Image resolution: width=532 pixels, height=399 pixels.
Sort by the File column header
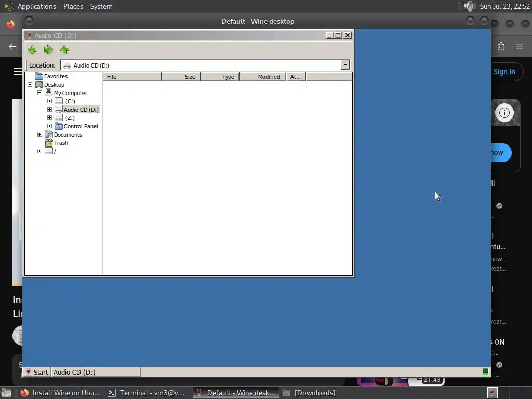coord(132,77)
